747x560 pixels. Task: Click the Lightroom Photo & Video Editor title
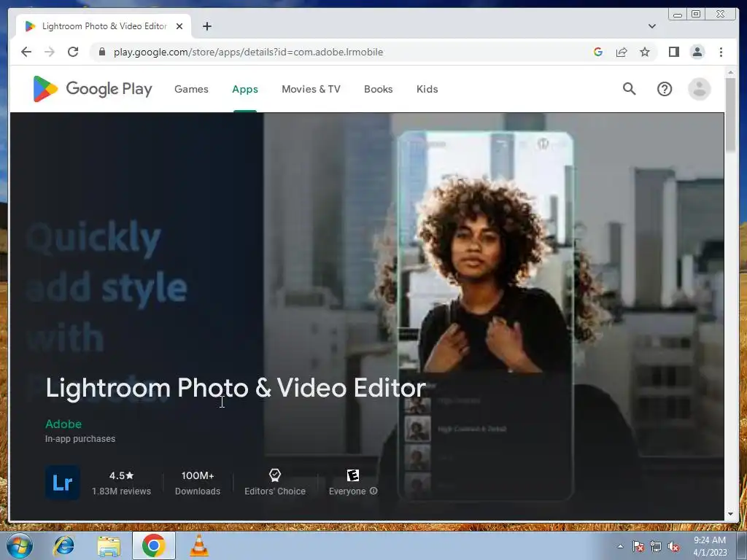[x=236, y=388]
